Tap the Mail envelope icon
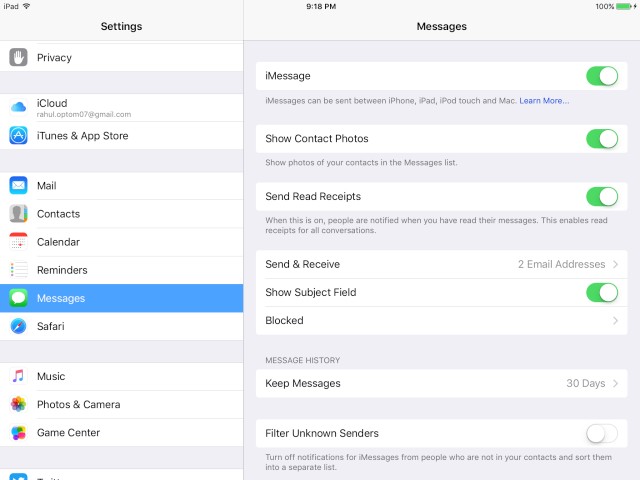The image size is (640, 480). (18, 186)
